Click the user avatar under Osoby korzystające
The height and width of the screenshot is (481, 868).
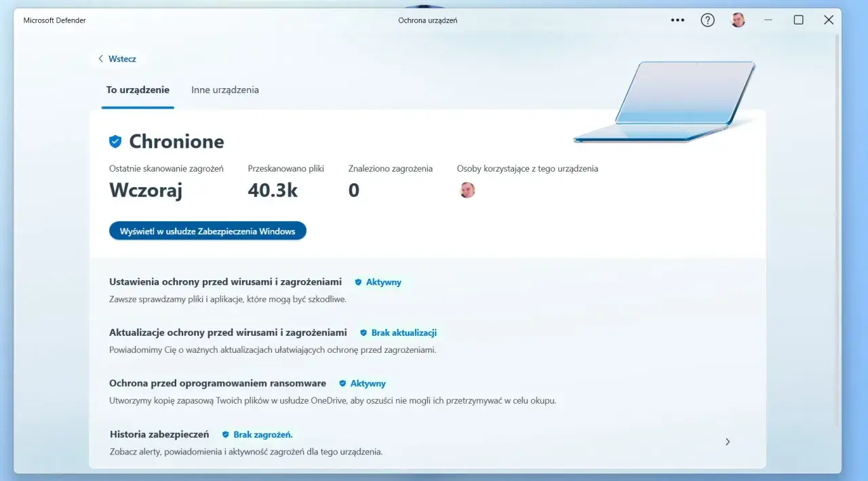tap(467, 190)
